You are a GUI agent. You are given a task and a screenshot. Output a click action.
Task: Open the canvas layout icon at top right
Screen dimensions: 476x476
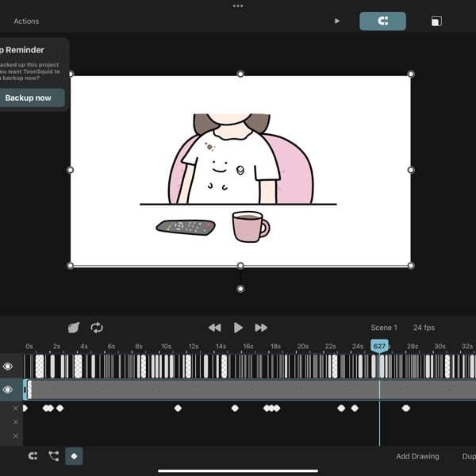pos(436,21)
